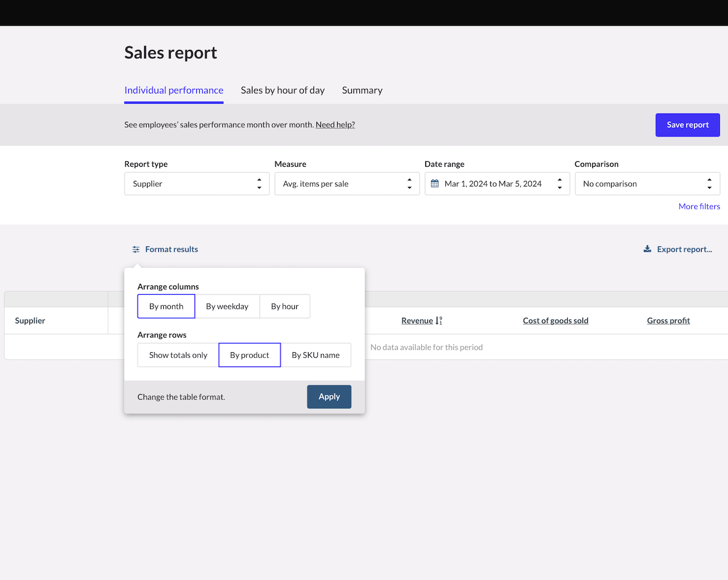Switch columns to By hour

coord(285,307)
